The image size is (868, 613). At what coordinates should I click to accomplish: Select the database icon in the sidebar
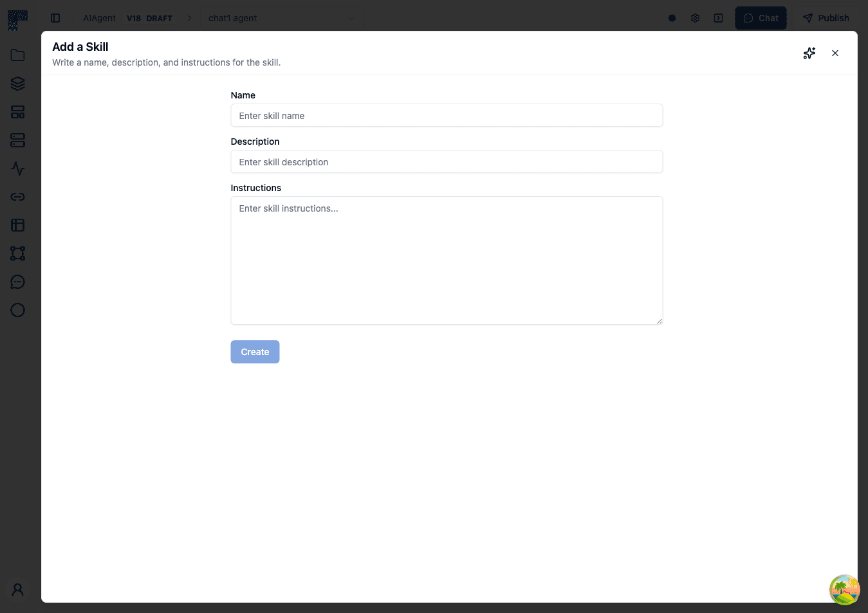pyautogui.click(x=17, y=140)
